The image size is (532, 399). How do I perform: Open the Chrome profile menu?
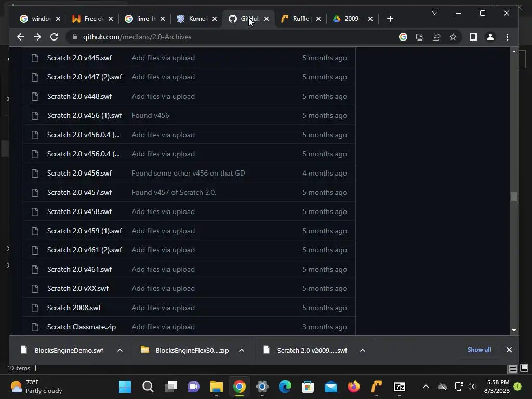(490, 37)
